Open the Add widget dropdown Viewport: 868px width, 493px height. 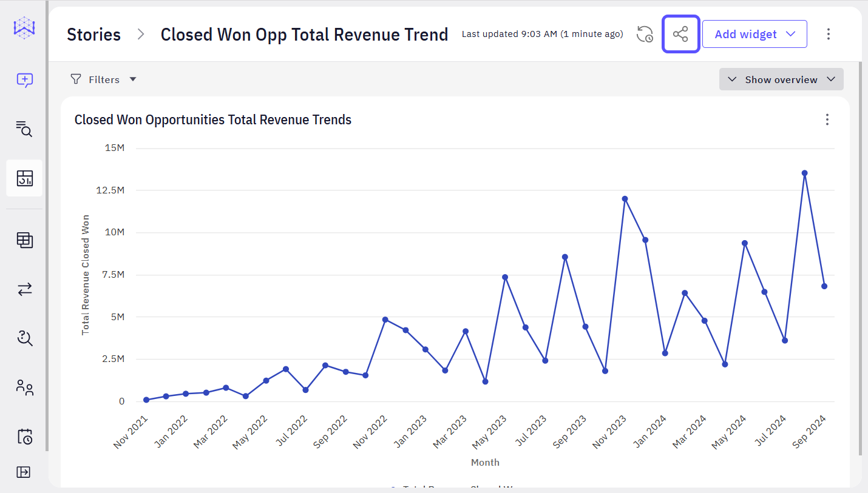click(754, 34)
